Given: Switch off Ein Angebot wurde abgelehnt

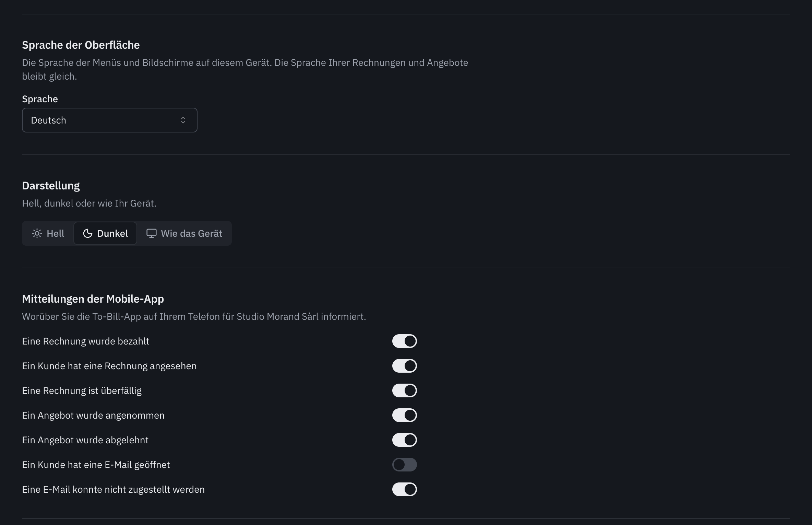Looking at the screenshot, I should coord(405,440).
